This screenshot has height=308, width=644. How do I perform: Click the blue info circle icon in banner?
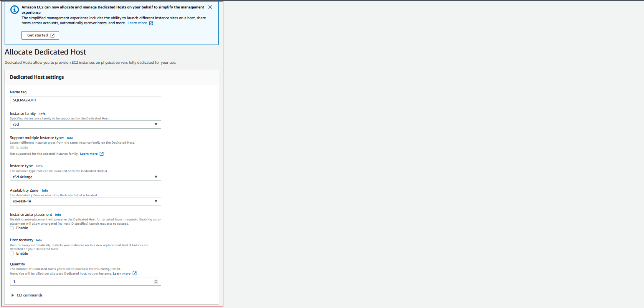[x=15, y=10]
